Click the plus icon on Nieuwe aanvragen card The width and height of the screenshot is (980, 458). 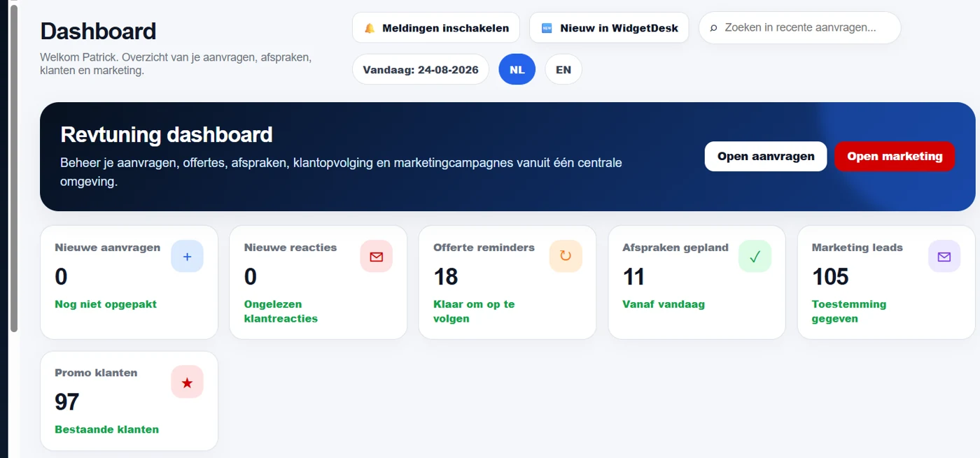pyautogui.click(x=187, y=257)
